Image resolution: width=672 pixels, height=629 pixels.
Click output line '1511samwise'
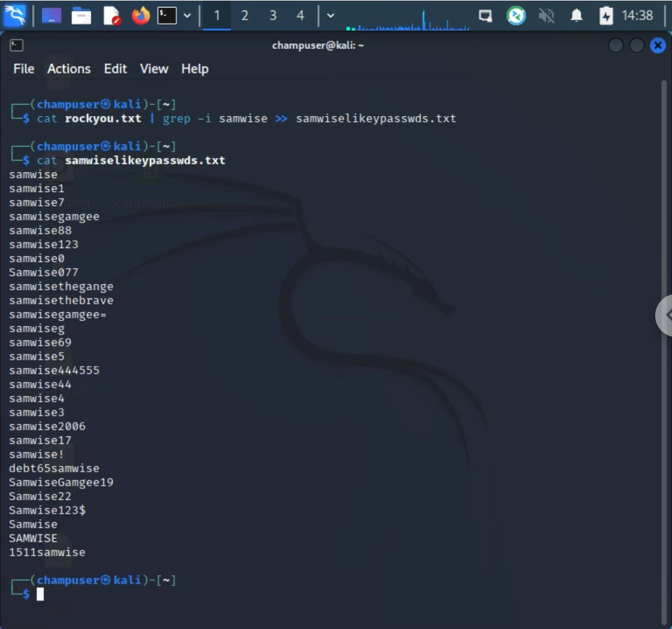point(47,552)
